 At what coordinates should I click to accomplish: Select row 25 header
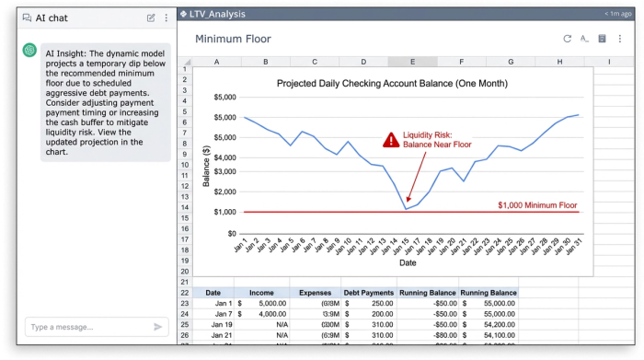[x=185, y=325]
